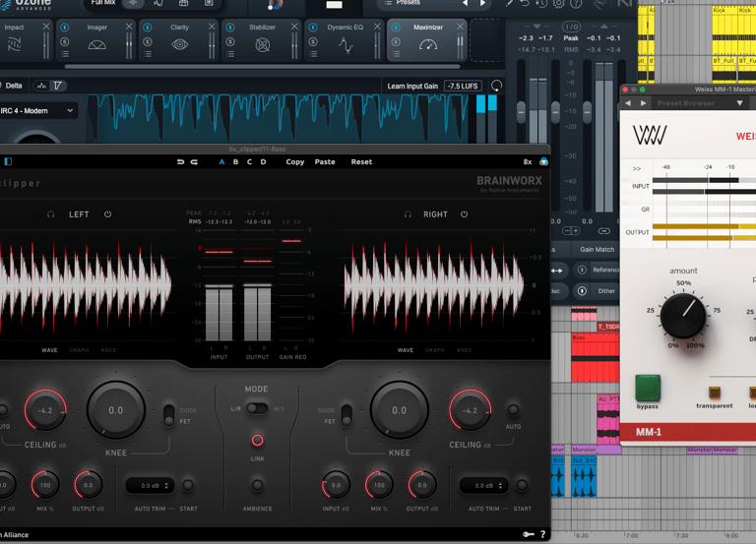The height and width of the screenshot is (544, 756).
Task: Remove the Maximizer module with its X
Action: [x=461, y=27]
